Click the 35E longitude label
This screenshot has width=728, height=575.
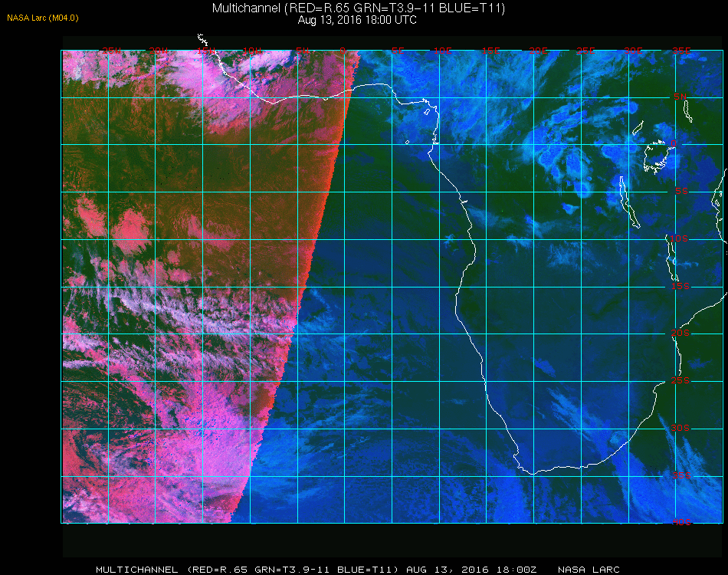pos(681,51)
